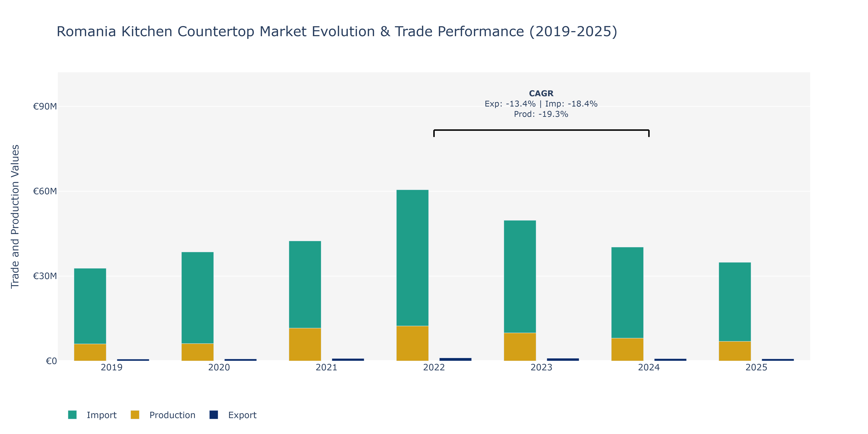Image resolution: width=868 pixels, height=434 pixels.
Task: Click the bold CAGR annotation heading
Action: [x=541, y=93]
